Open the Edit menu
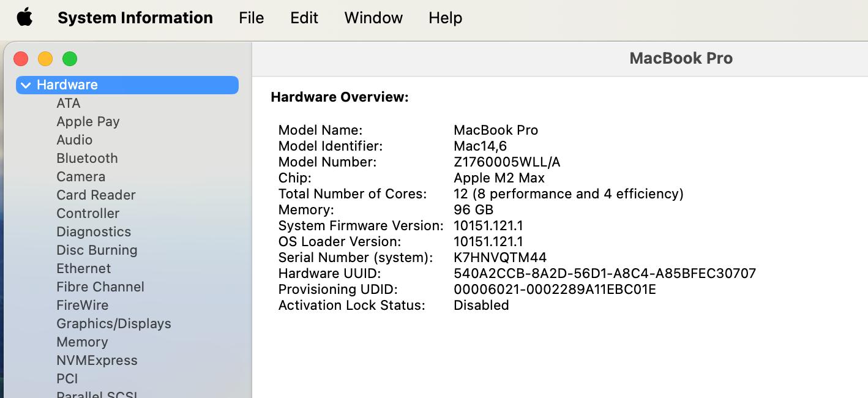The width and height of the screenshot is (868, 398). tap(304, 18)
